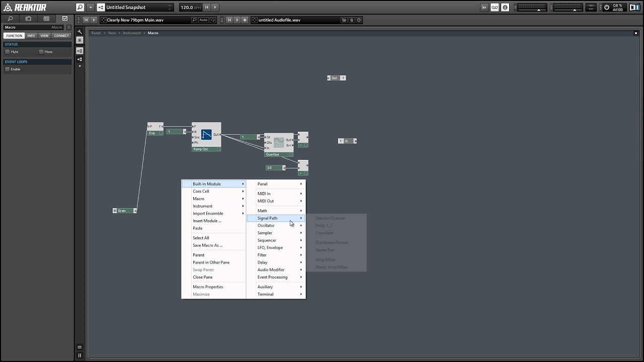644x362 pixels.
Task: Expand the Math submenu
Action: (x=276, y=211)
